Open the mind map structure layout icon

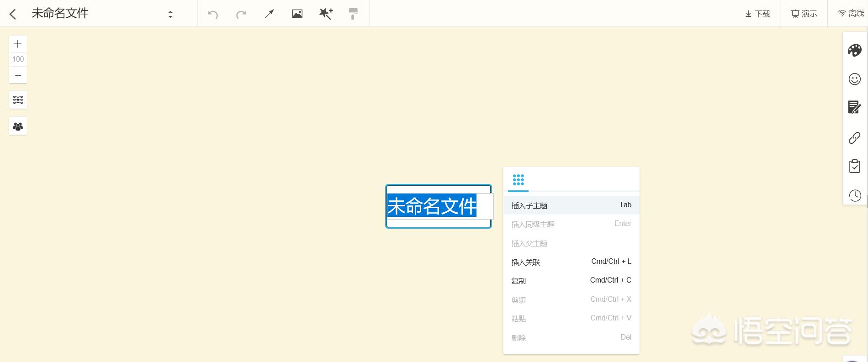pyautogui.click(x=18, y=100)
